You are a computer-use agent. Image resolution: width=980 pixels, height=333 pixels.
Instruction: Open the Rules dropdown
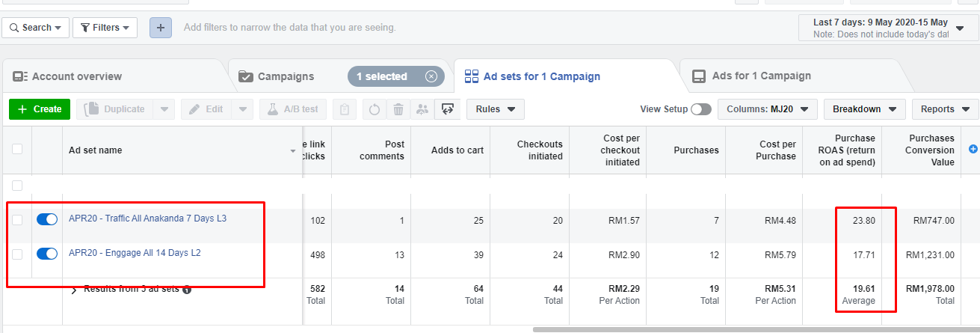pyautogui.click(x=496, y=109)
